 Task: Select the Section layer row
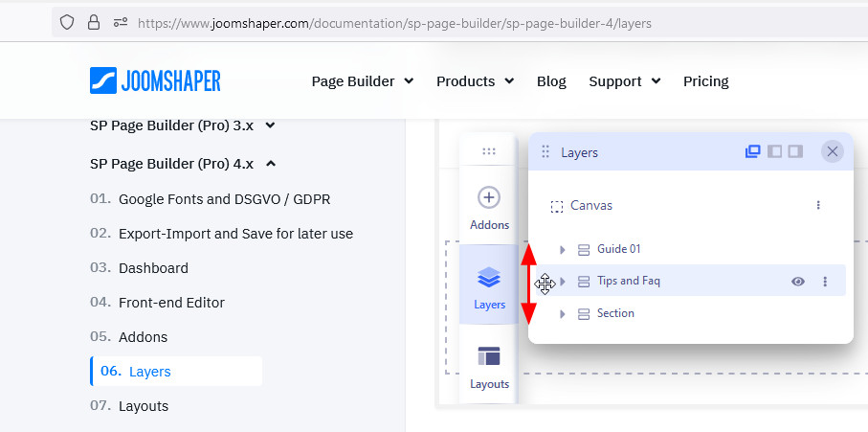point(690,313)
